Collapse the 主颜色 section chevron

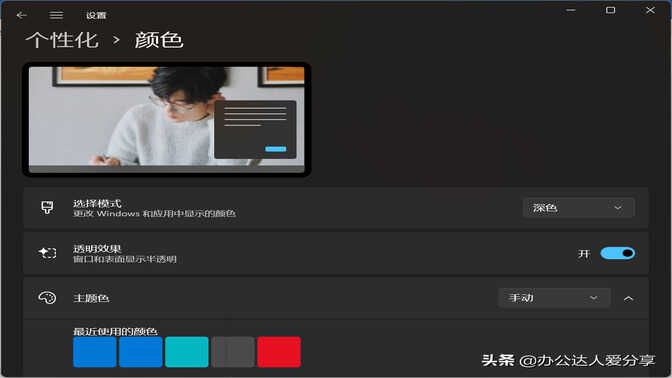[x=628, y=298]
